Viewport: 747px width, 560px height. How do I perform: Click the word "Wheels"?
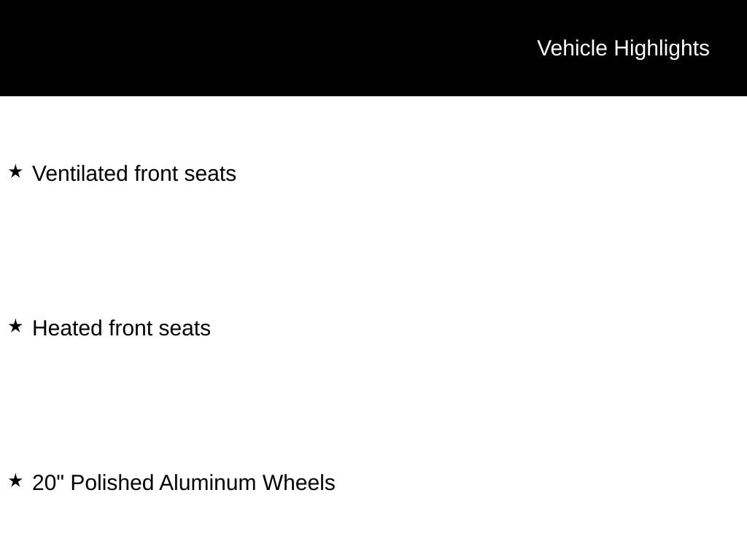pos(298,483)
